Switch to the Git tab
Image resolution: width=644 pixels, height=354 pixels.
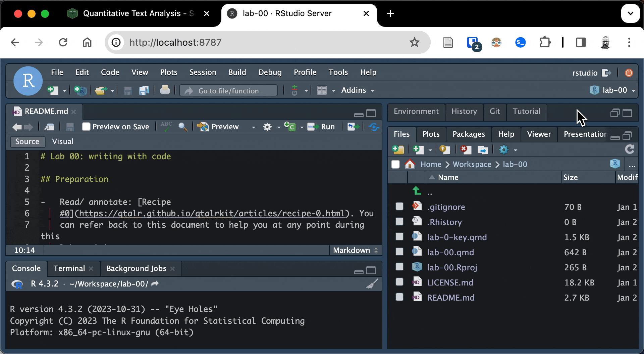pyautogui.click(x=494, y=112)
